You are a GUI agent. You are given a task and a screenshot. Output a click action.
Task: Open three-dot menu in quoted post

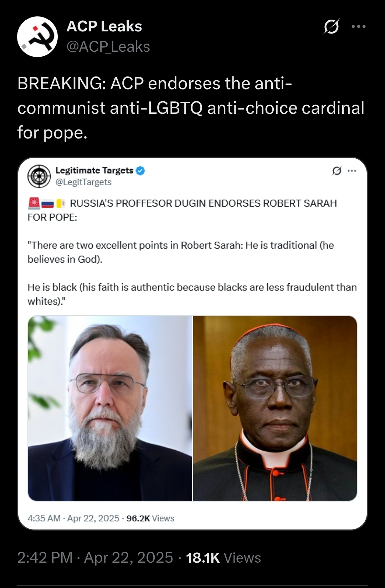click(x=352, y=171)
